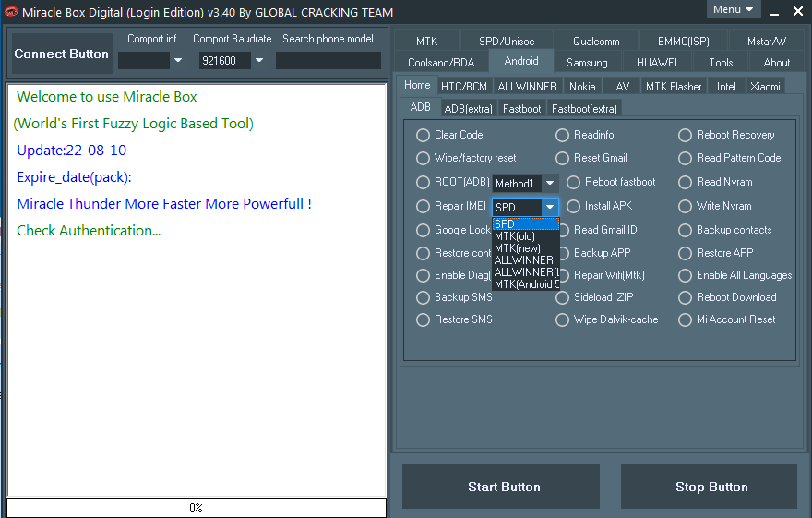The width and height of the screenshot is (812, 518).
Task: Open the ROOT(ADB) Method1 dropdown
Action: tap(549, 183)
